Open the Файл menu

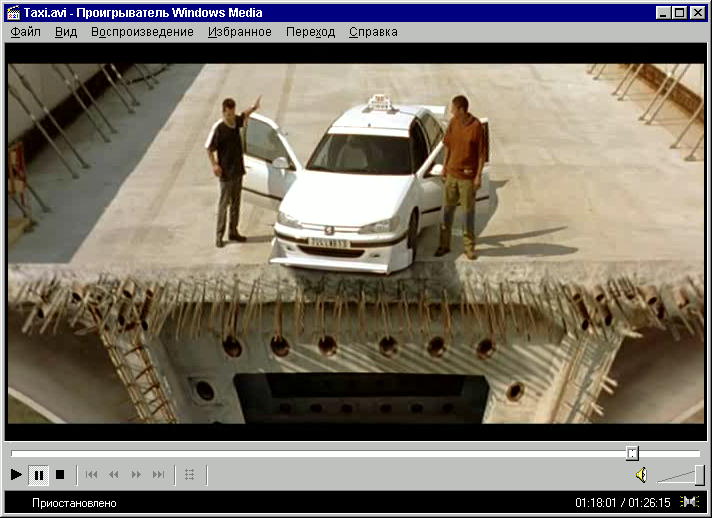pyautogui.click(x=25, y=32)
